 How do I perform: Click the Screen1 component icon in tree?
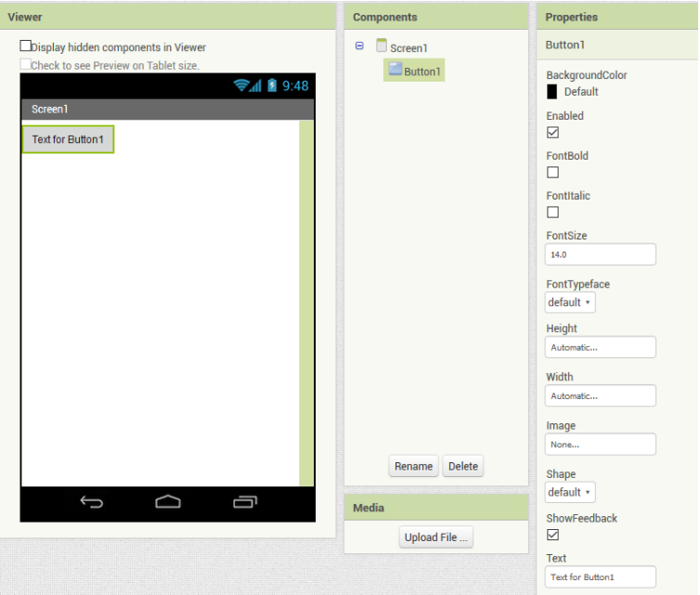pos(382,46)
